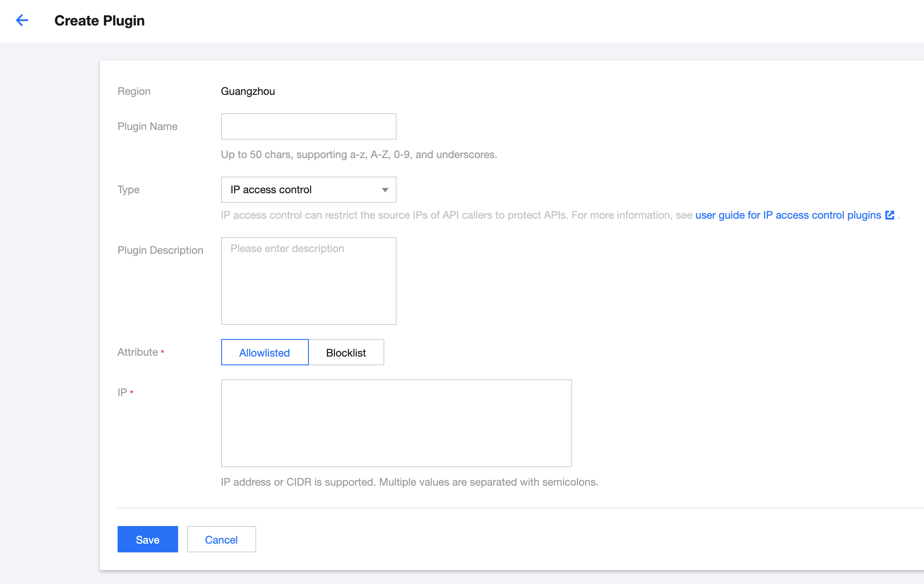
Task: Click the external link icon after user guide
Action: coord(890,215)
